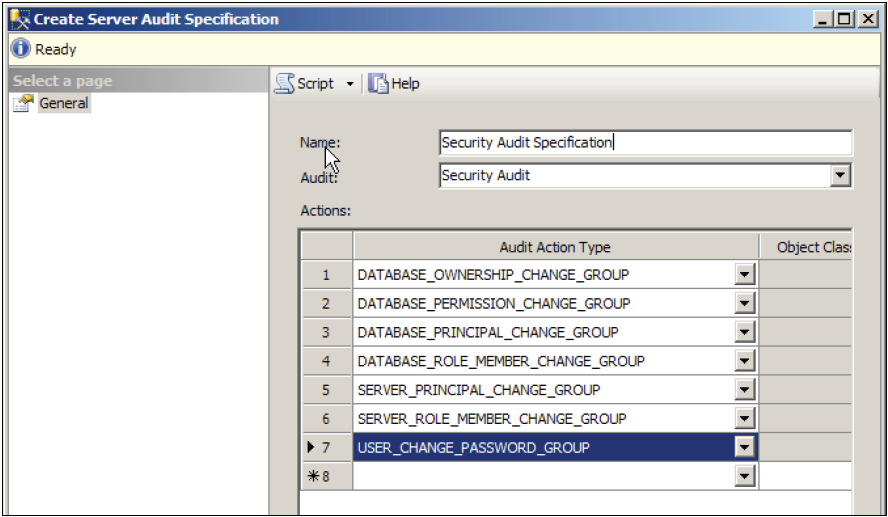Select row header number 1
Viewport: 888px width, 517px height.
pyautogui.click(x=326, y=275)
